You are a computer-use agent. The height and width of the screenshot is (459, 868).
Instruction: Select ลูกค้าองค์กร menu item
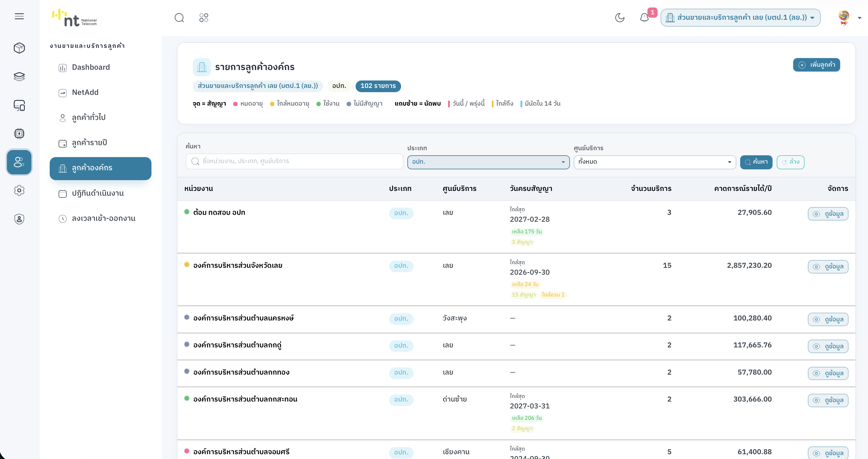point(100,168)
